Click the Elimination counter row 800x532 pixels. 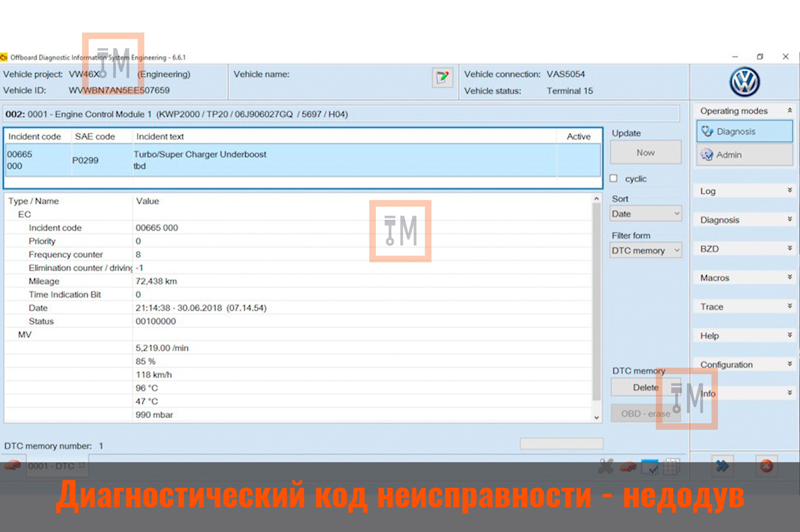298,268
